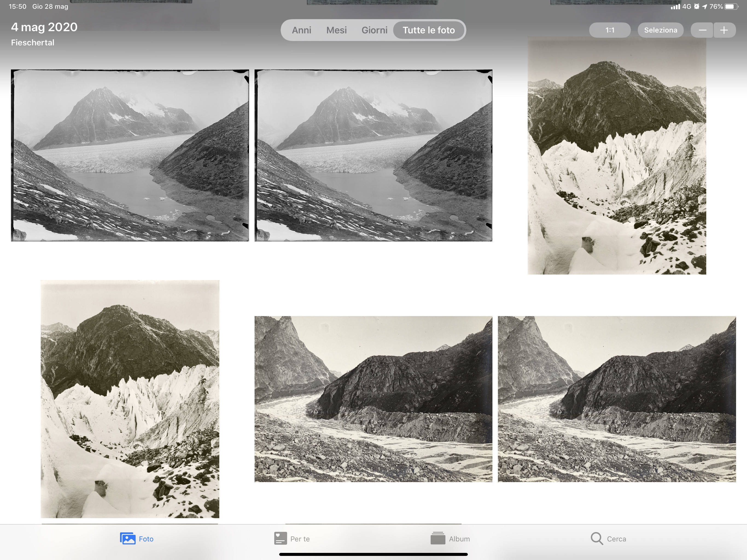Open bottom-right rocky valley glacier photo
The image size is (747, 560).
617,399
